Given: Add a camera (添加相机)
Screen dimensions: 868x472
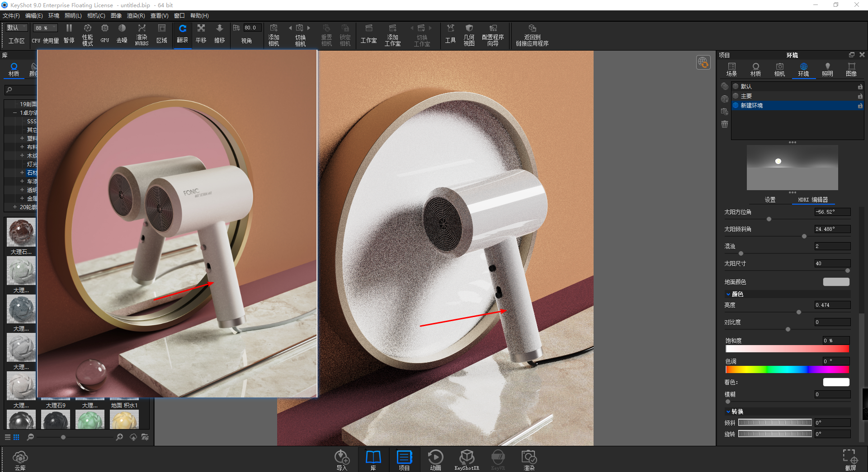Looking at the screenshot, I should (x=274, y=35).
